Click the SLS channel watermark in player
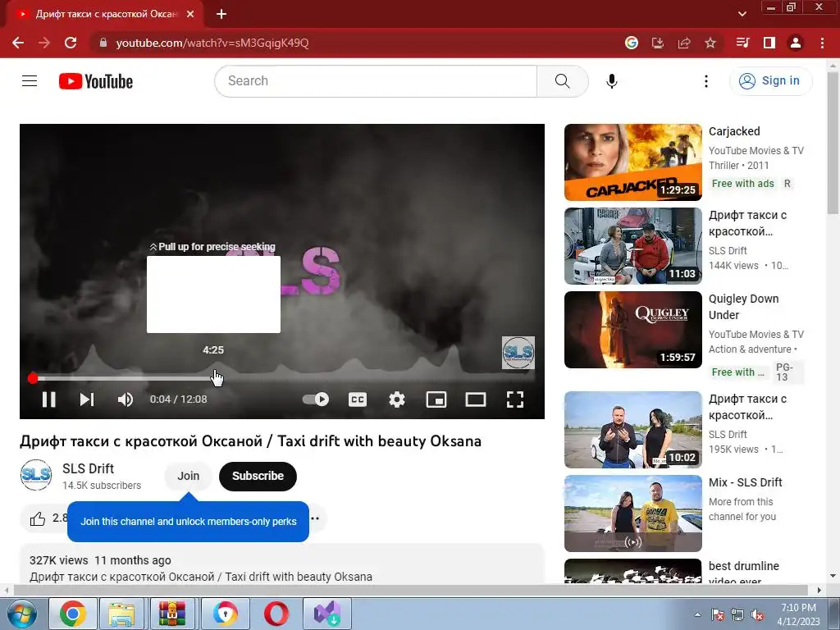The height and width of the screenshot is (630, 840). pos(518,353)
